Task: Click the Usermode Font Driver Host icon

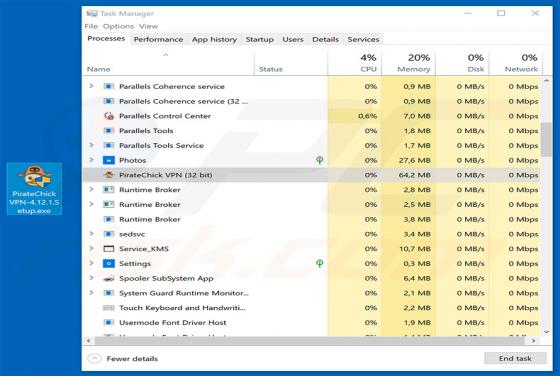Action: coord(109,322)
